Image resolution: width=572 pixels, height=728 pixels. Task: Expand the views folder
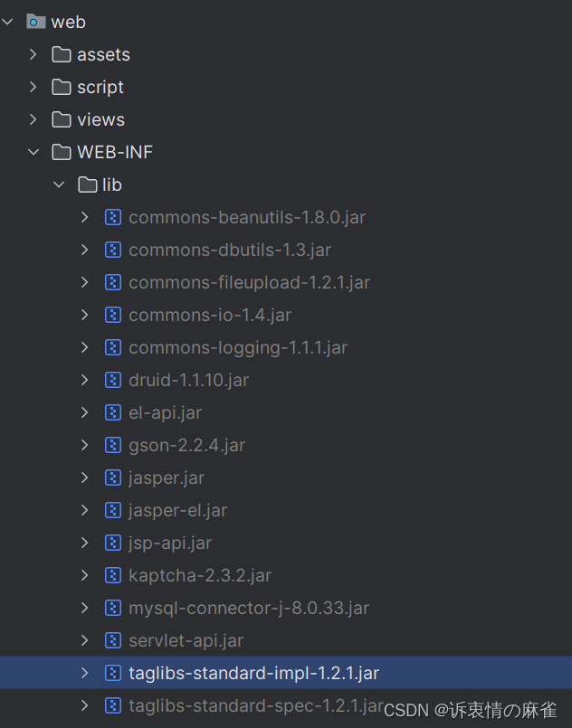[33, 119]
